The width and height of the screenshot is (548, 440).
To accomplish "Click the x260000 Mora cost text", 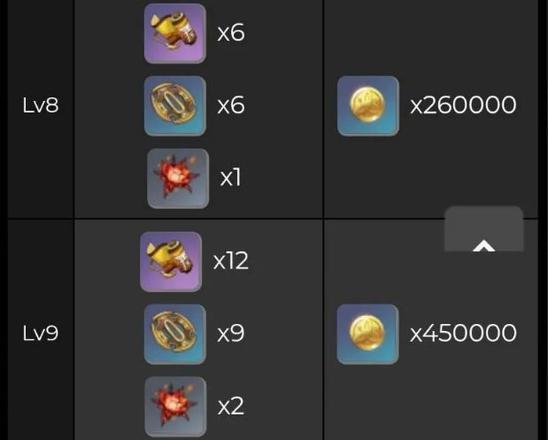I will point(463,105).
